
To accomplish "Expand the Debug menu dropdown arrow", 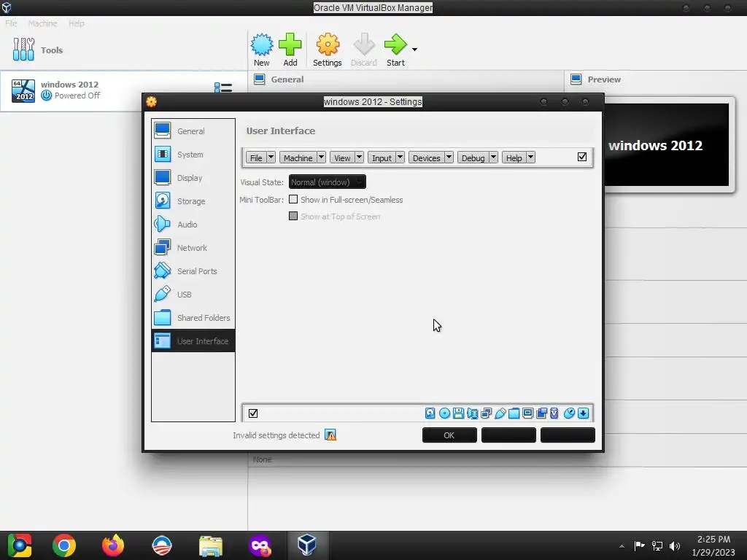I will tap(494, 157).
